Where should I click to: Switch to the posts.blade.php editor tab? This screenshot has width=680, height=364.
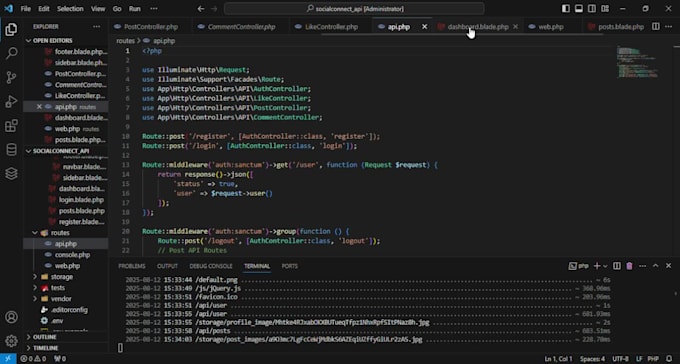click(x=621, y=27)
